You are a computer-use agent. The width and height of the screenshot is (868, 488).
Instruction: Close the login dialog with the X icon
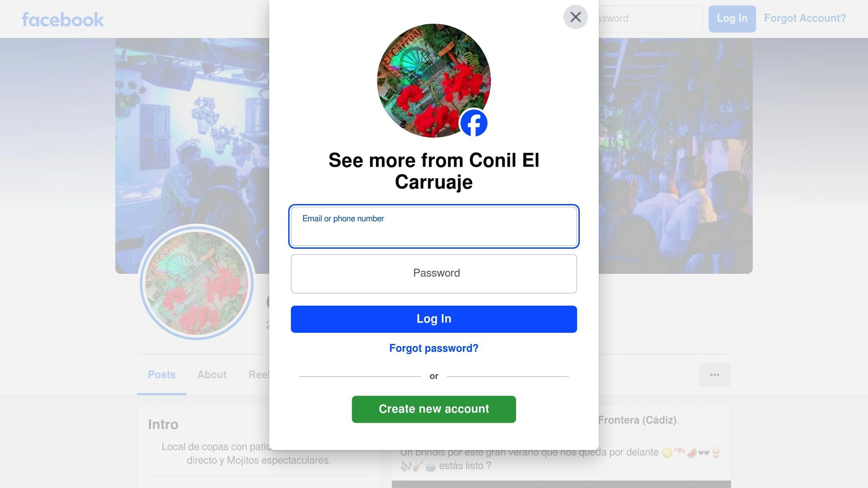575,17
